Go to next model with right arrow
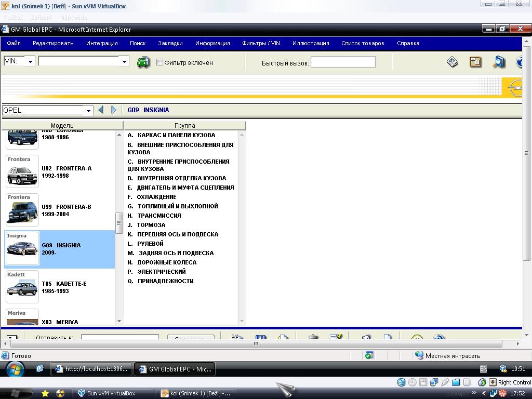Image resolution: width=532 pixels, height=399 pixels. (x=114, y=110)
